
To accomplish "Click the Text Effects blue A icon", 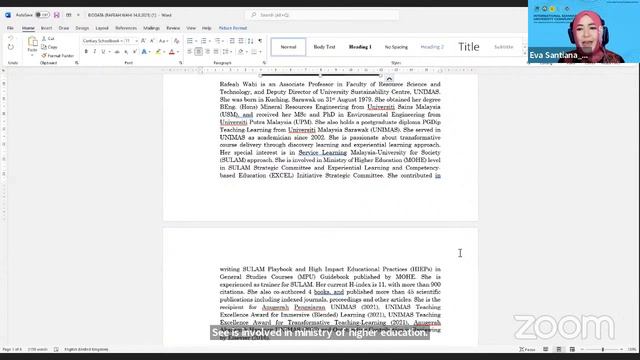I will (144, 52).
